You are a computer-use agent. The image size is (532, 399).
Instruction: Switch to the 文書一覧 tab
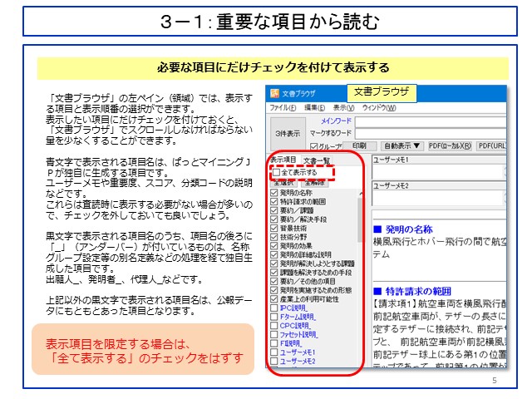point(316,160)
